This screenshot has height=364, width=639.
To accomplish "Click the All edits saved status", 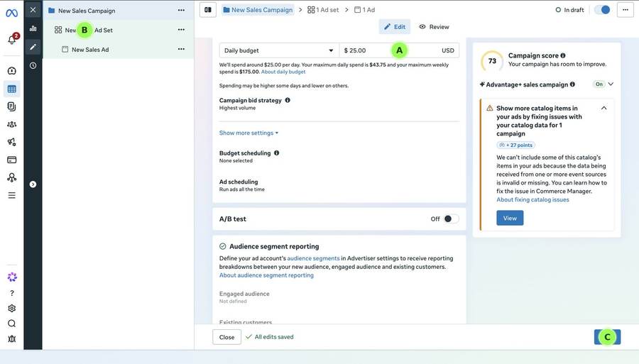I will point(269,337).
